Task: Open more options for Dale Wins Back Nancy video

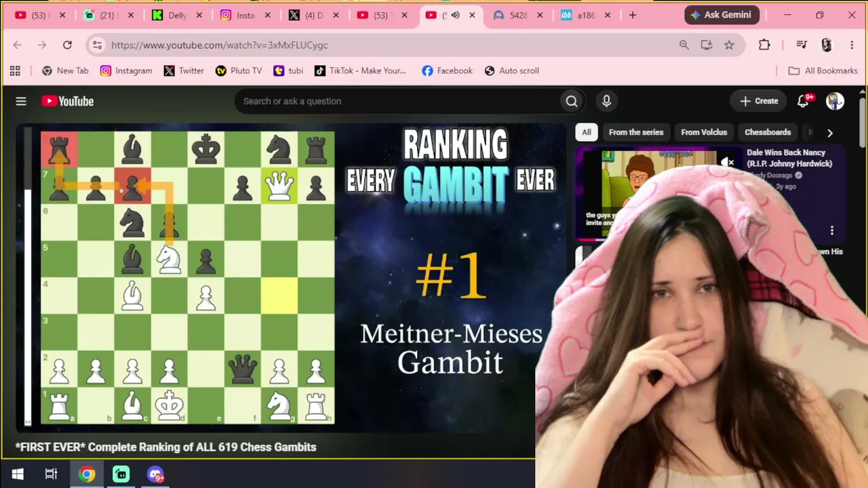Action: [x=832, y=230]
